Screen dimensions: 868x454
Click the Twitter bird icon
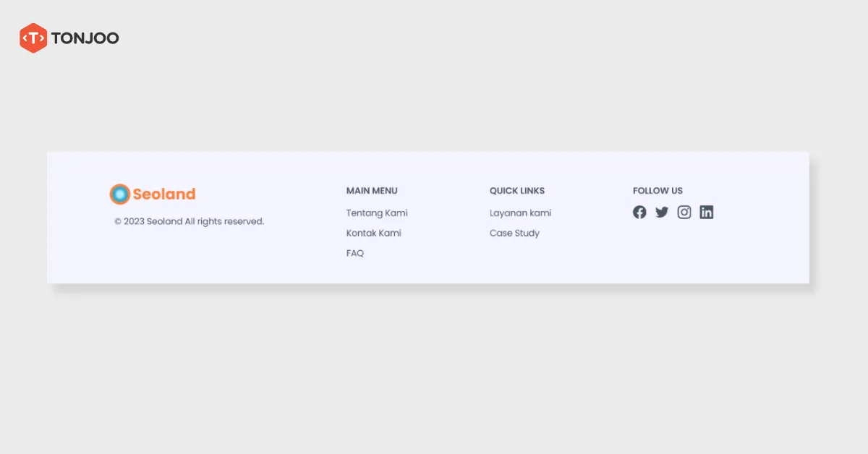662,212
